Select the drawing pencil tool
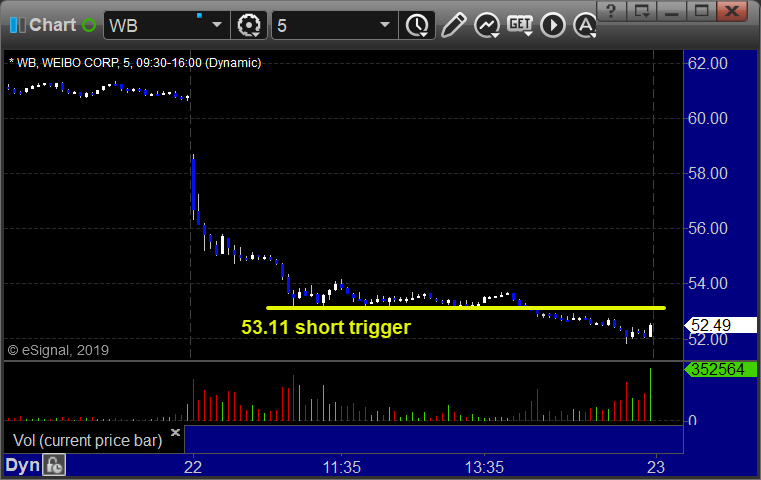Image resolution: width=761 pixels, height=480 pixels. 454,25
